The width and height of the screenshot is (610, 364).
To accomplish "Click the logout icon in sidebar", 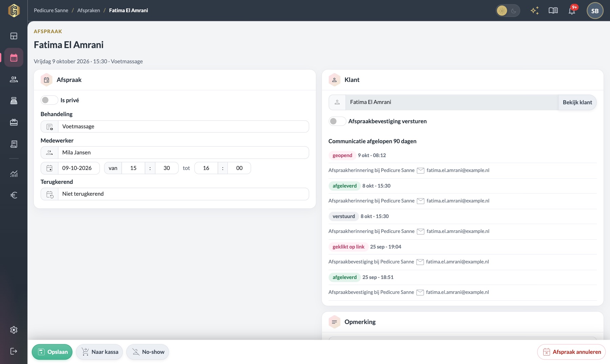I will click(14, 351).
